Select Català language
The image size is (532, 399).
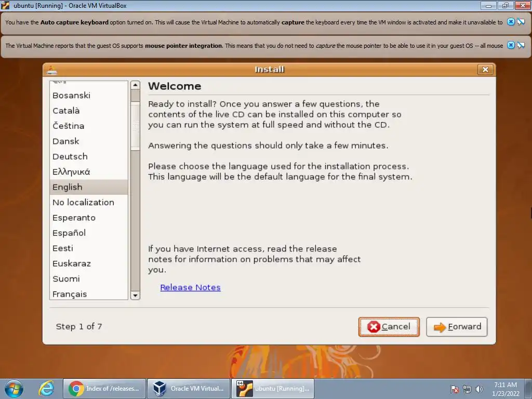tap(88, 111)
